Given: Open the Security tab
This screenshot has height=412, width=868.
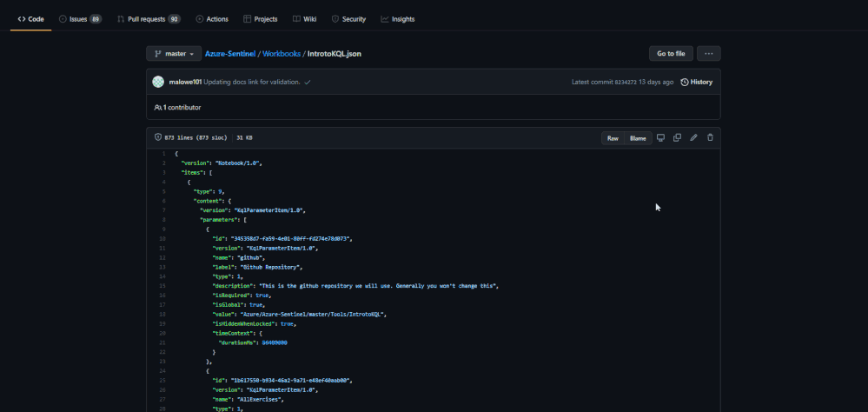Looking at the screenshot, I should click(348, 19).
